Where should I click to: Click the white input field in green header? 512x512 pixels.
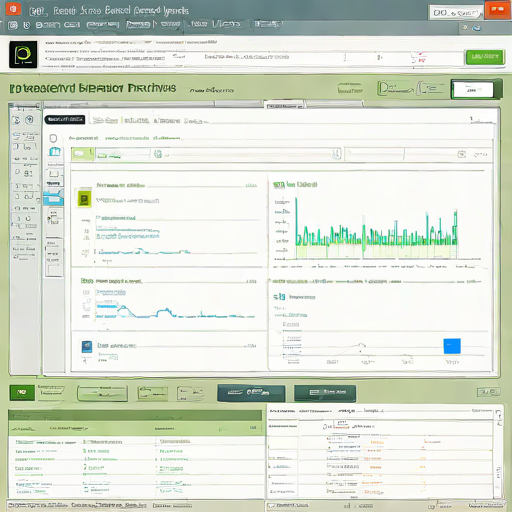coord(473,90)
